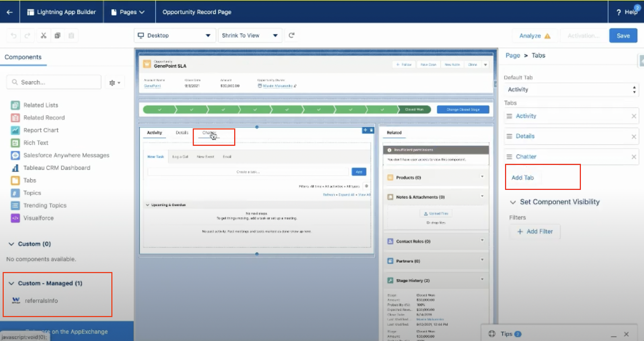
Task: Click the Upload Files button
Action: point(436,214)
